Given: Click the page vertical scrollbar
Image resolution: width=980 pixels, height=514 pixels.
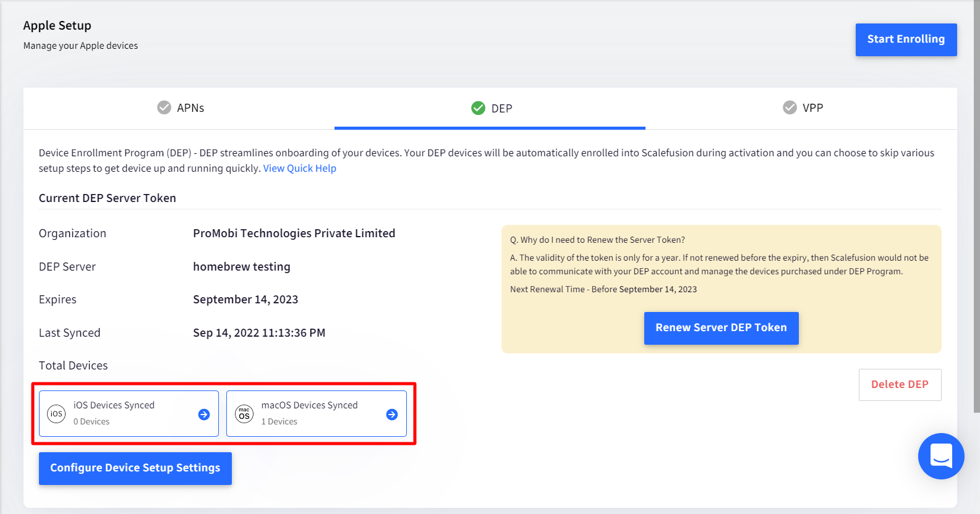Looking at the screenshot, I should pyautogui.click(x=976, y=206).
